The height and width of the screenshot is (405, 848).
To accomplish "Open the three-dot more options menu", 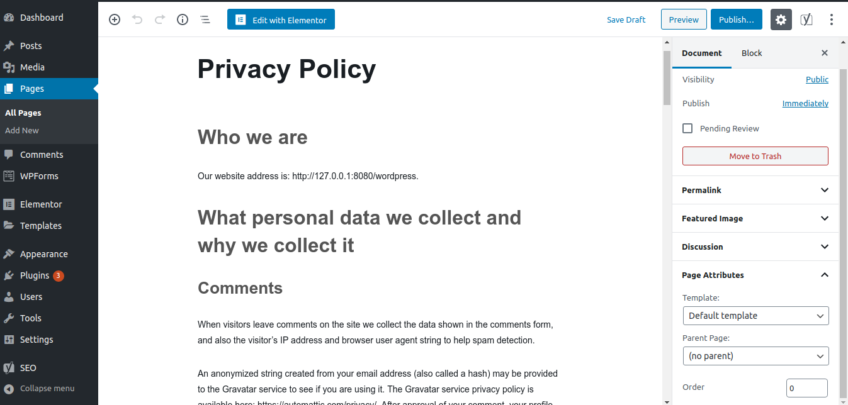I will coord(831,19).
